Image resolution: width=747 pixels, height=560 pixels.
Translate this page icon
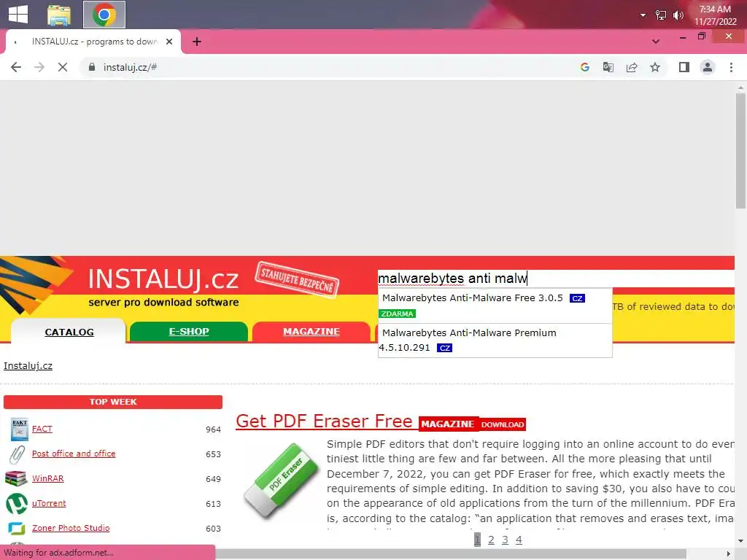tap(608, 67)
